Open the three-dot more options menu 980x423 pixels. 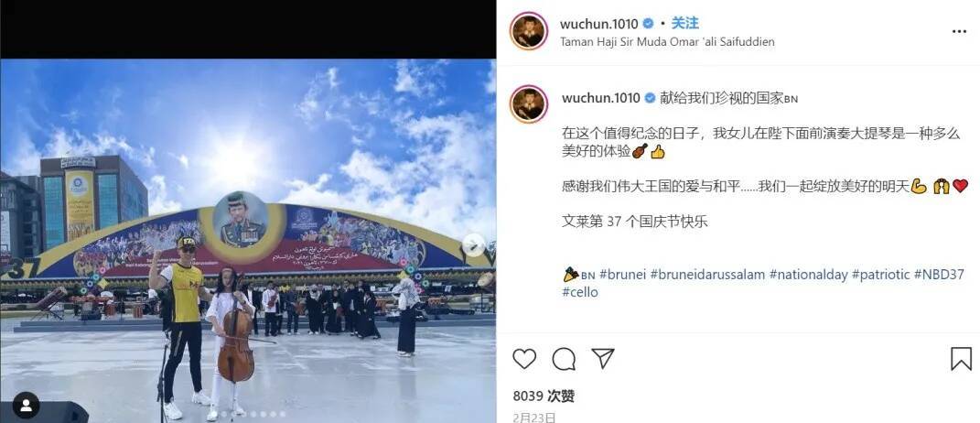pyautogui.click(x=959, y=32)
